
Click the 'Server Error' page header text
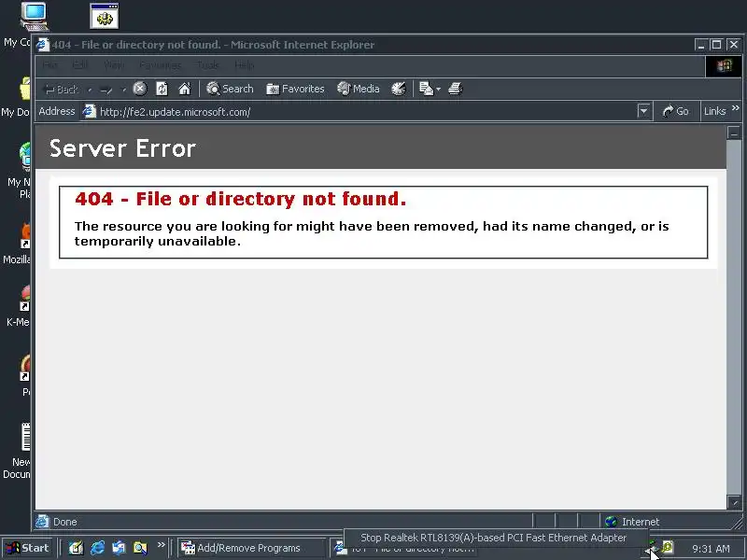click(x=122, y=148)
